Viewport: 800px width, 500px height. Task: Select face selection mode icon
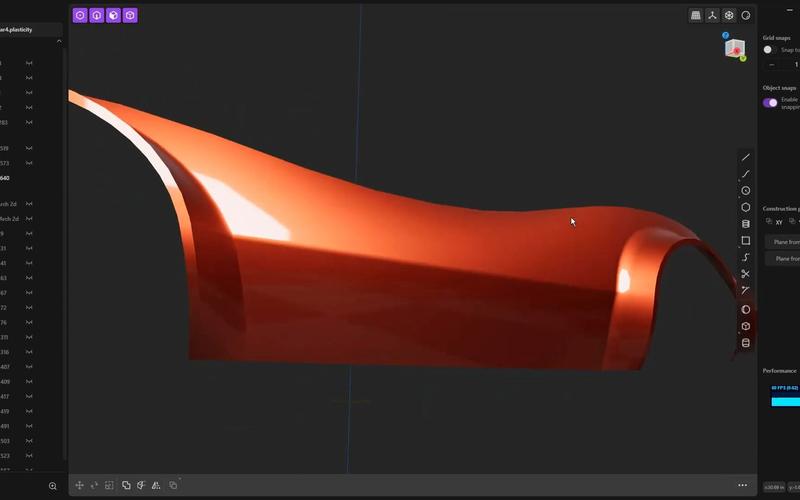click(113, 15)
